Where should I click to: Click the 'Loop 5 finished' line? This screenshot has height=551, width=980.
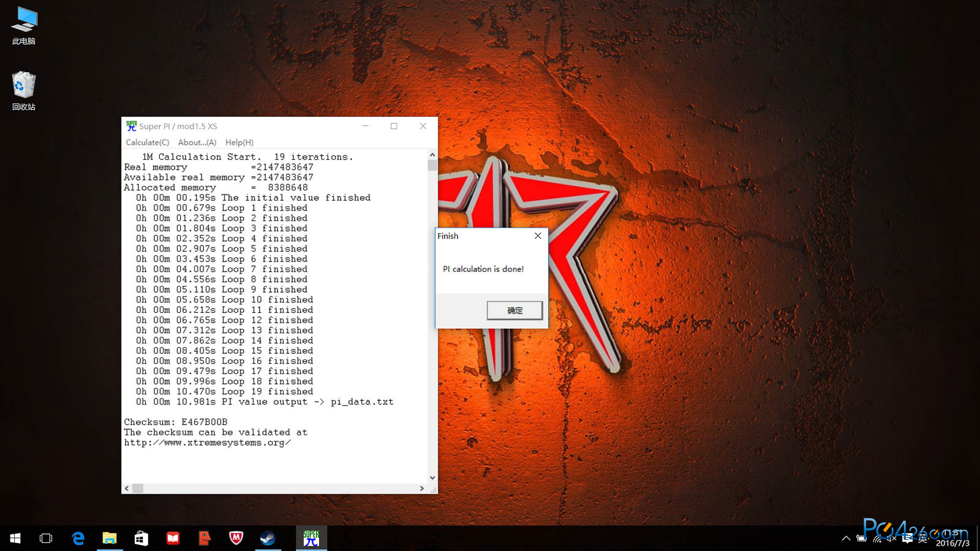coord(222,249)
